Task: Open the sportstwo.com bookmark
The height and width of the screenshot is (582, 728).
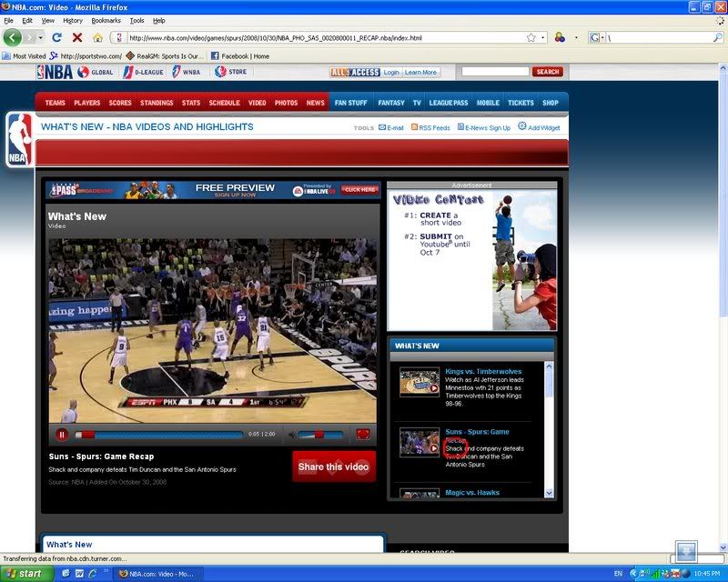Action: 86,56
